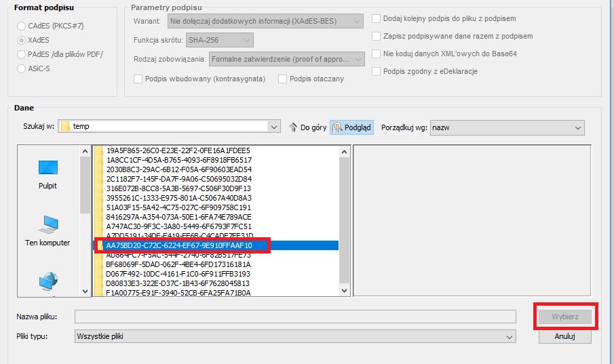This screenshot has width=614, height=364.
Task: Open the Porządkuj wg sorting dropdown
Action: 578,127
